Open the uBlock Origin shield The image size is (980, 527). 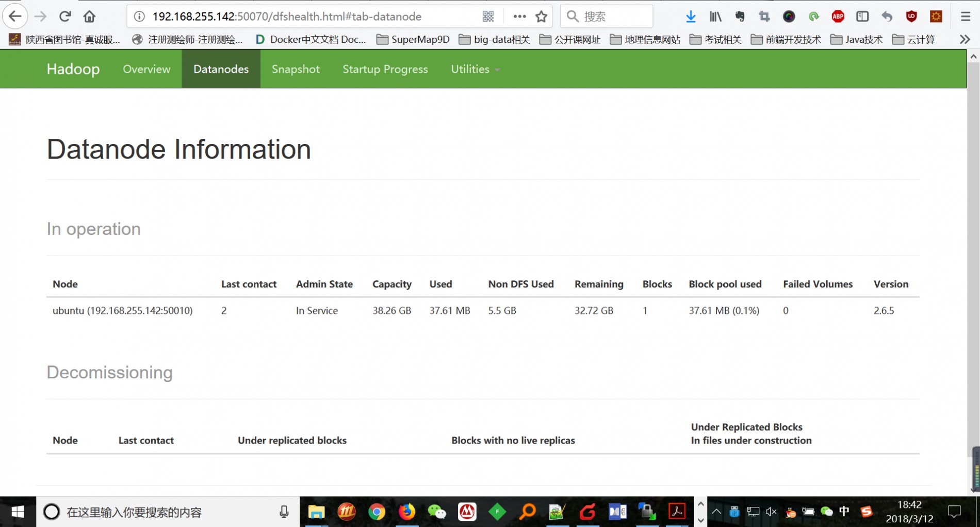[x=911, y=17]
